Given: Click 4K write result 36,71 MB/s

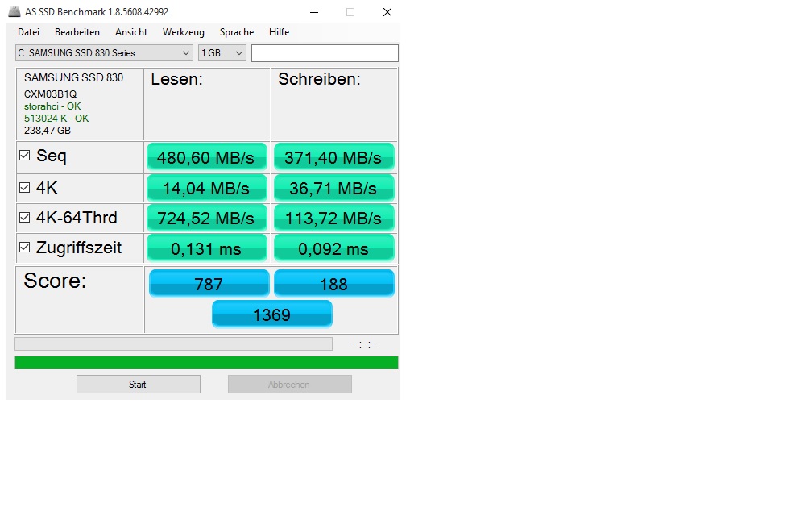Looking at the screenshot, I should click(x=333, y=188).
